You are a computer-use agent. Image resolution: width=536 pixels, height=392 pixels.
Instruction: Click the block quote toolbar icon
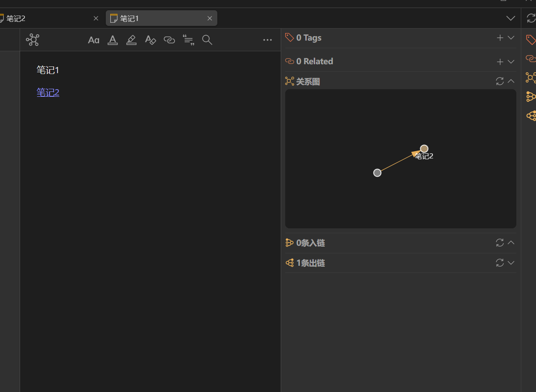pyautogui.click(x=188, y=40)
